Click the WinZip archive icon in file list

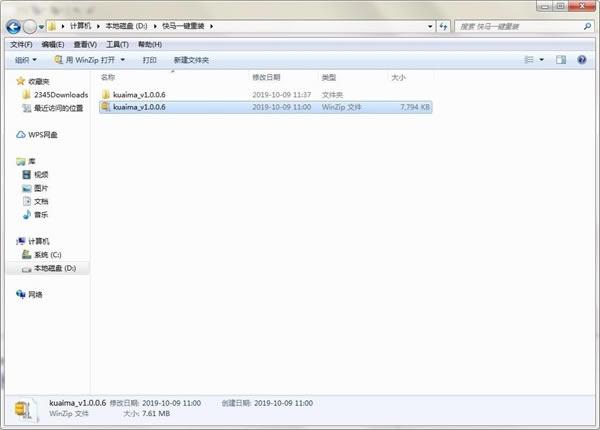coord(106,107)
